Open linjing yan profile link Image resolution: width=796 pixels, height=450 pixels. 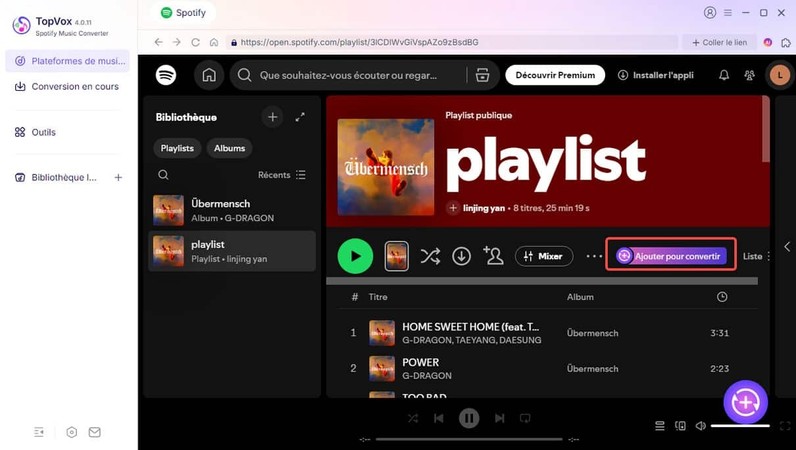pos(484,208)
